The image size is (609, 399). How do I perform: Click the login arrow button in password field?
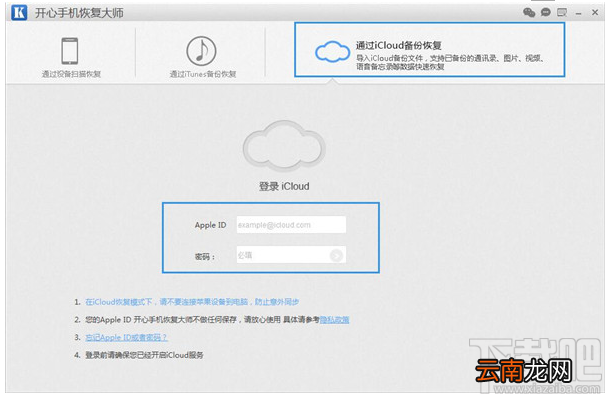336,256
